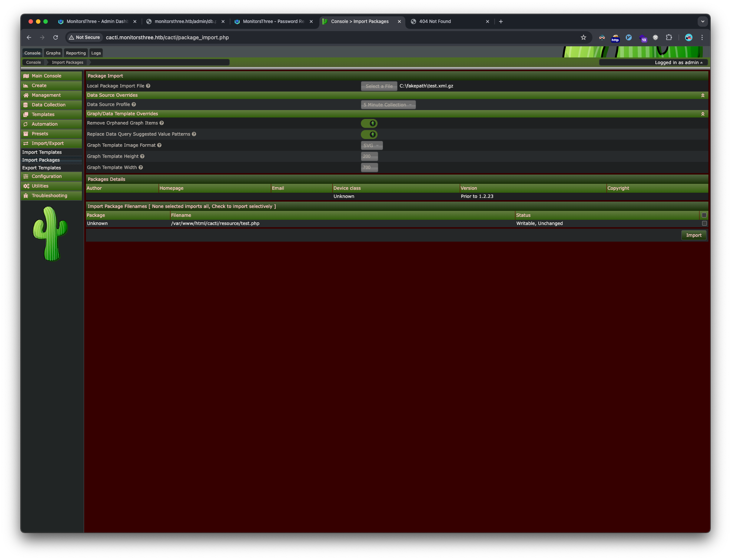The height and width of the screenshot is (560, 731).
Task: Click the Data Collection sidebar icon
Action: pos(26,105)
